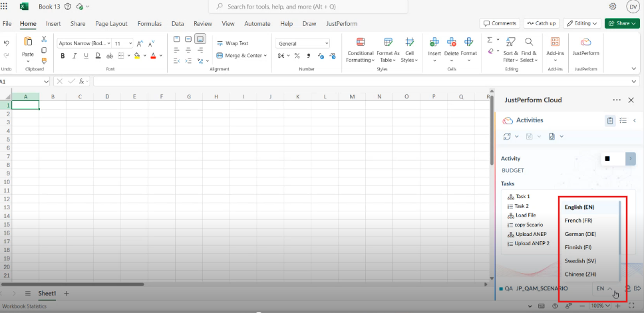Click the Comments button
Screen dimensions: 644x313
coord(500,23)
